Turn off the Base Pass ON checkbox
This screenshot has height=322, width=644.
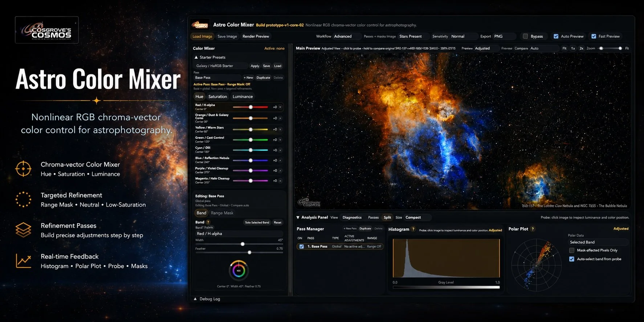click(302, 246)
